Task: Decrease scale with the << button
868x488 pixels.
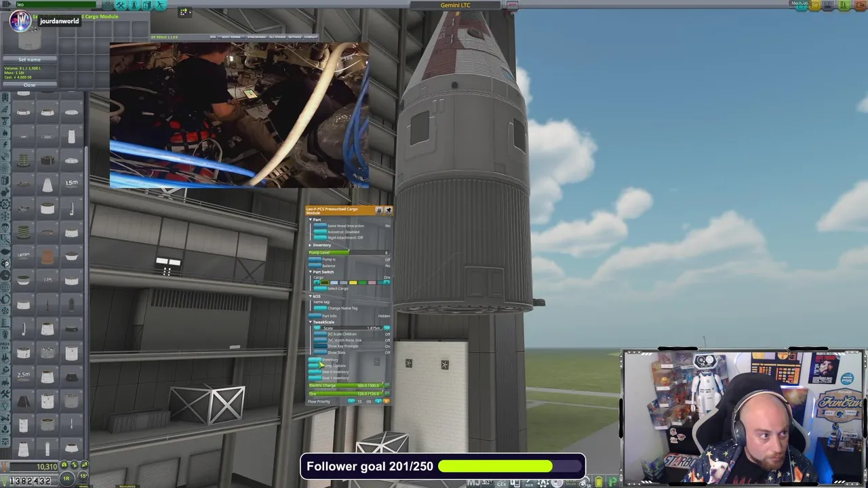Action: 317,328
